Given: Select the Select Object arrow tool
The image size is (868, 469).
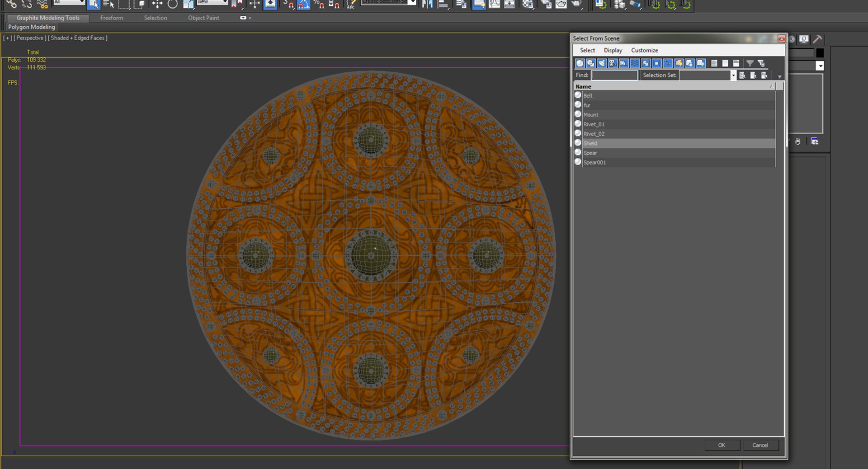Looking at the screenshot, I should click(94, 5).
